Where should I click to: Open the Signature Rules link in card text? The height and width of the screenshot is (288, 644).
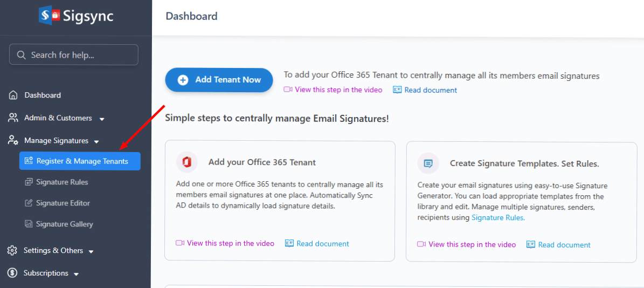(x=497, y=218)
